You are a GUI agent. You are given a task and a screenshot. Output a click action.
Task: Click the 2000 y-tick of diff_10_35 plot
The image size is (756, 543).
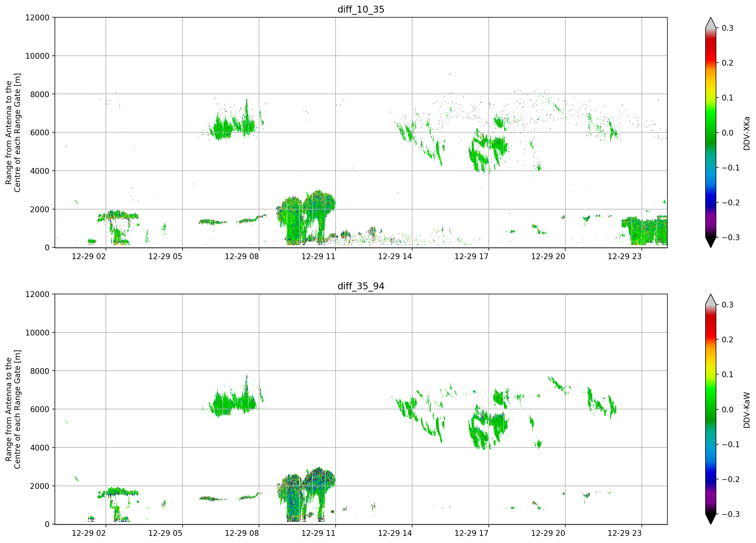pyautogui.click(x=40, y=209)
